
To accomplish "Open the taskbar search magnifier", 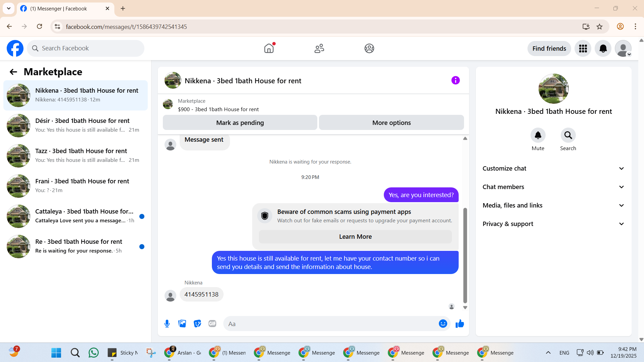I will coord(75,353).
